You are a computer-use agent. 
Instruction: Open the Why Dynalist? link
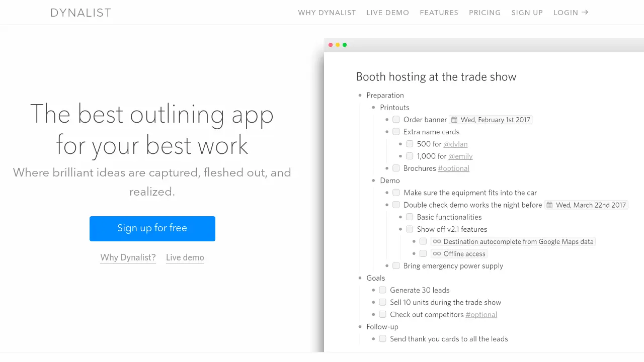(x=128, y=257)
